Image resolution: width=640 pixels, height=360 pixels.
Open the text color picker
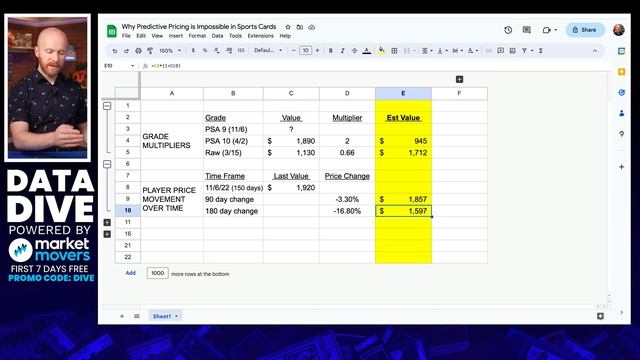[x=367, y=51]
